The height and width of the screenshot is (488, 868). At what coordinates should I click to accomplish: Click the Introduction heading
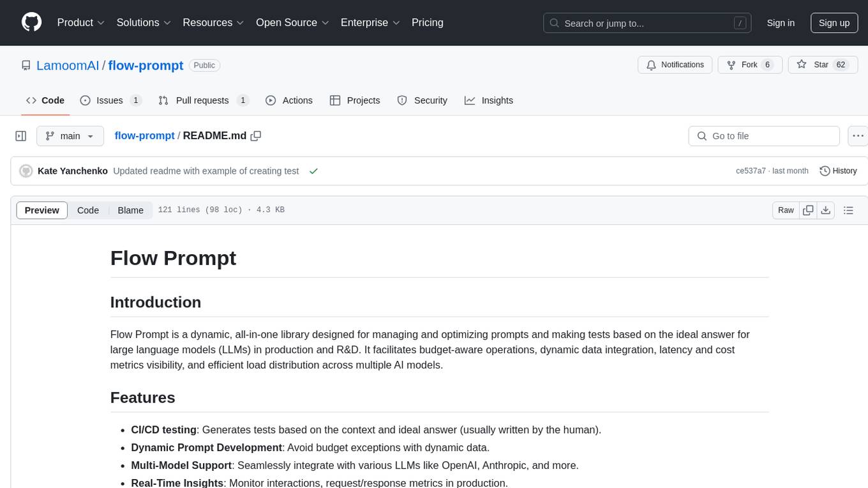(156, 302)
